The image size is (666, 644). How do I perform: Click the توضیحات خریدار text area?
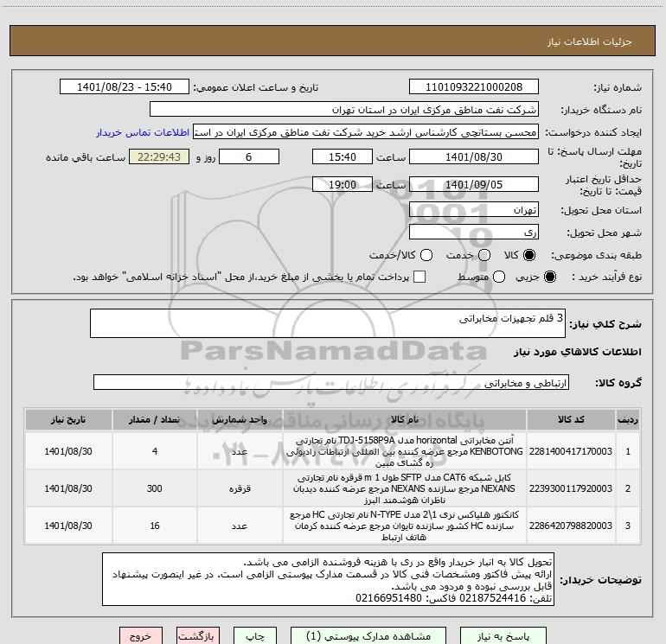[328, 579]
